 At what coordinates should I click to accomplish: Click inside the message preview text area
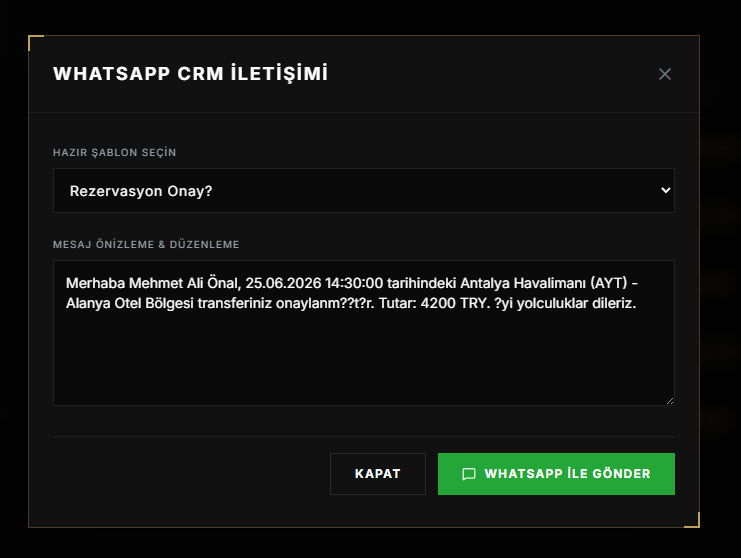coord(363,333)
